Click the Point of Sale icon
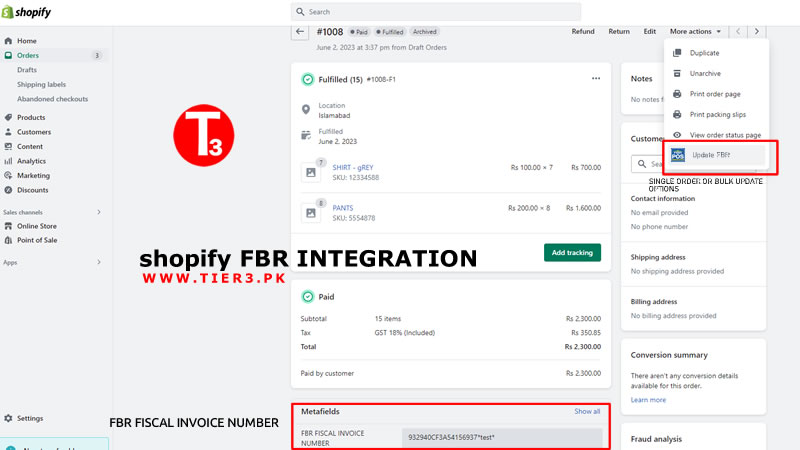Image resolution: width=800 pixels, height=450 pixels. pyautogui.click(x=8, y=240)
